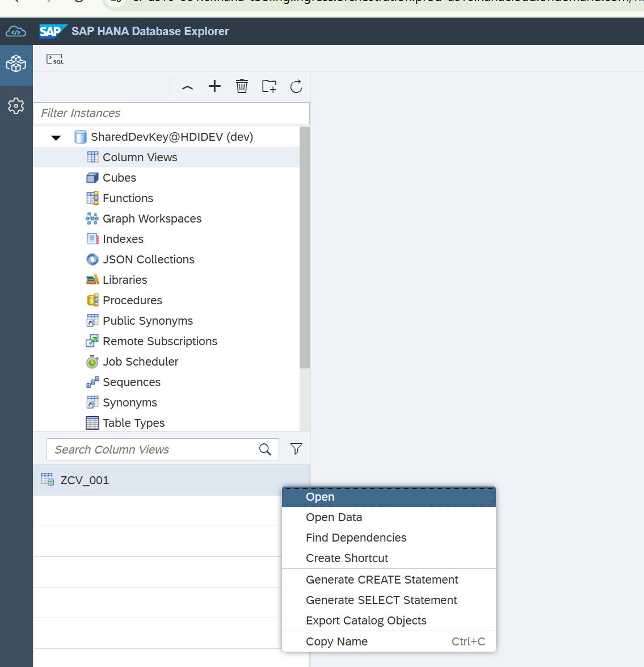Choose Generate CREATE Statement
This screenshot has width=644, height=667.
[x=389, y=580]
